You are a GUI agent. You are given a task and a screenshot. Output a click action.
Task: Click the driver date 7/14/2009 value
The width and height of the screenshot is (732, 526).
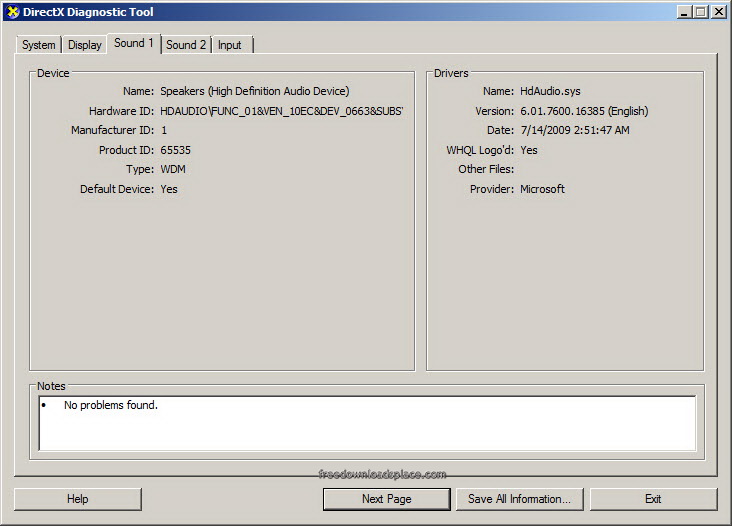[575, 130]
